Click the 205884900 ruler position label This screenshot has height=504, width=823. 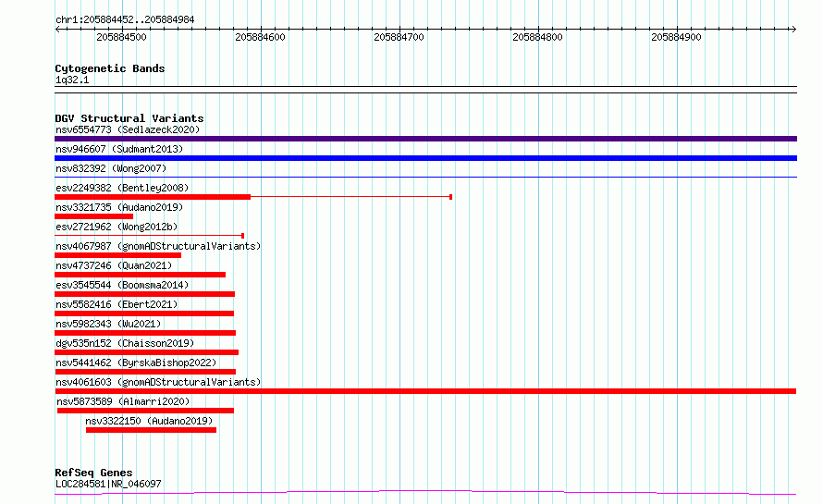(x=676, y=37)
